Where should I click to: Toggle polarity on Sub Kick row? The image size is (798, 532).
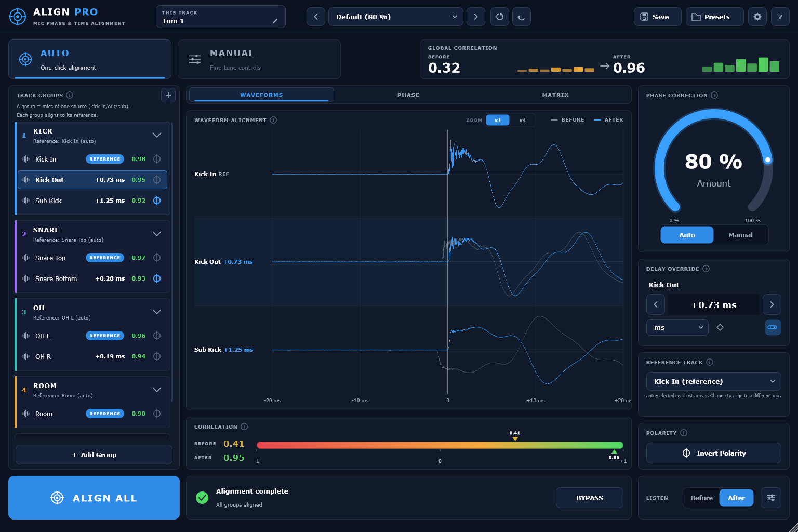(157, 201)
